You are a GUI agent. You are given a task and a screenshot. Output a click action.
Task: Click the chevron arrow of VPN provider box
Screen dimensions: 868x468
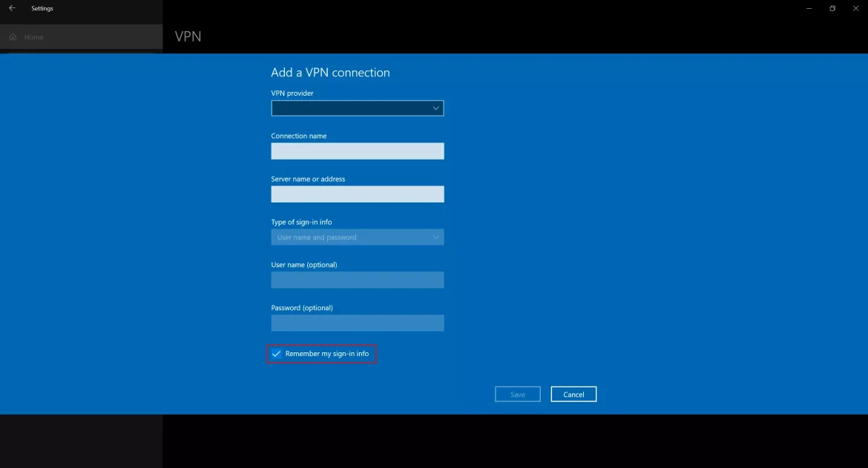pyautogui.click(x=435, y=108)
